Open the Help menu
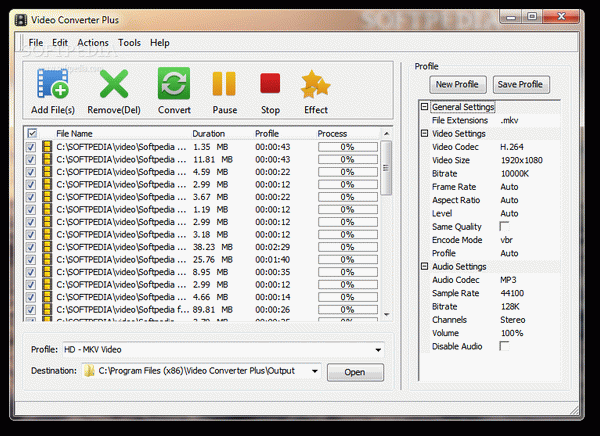600x436 pixels. 160,42
